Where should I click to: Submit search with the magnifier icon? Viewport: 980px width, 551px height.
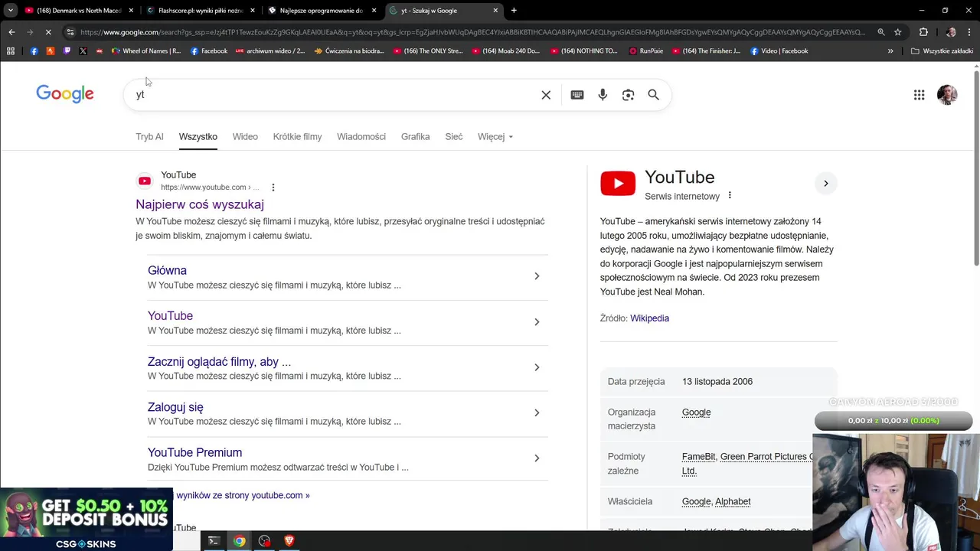653,95
